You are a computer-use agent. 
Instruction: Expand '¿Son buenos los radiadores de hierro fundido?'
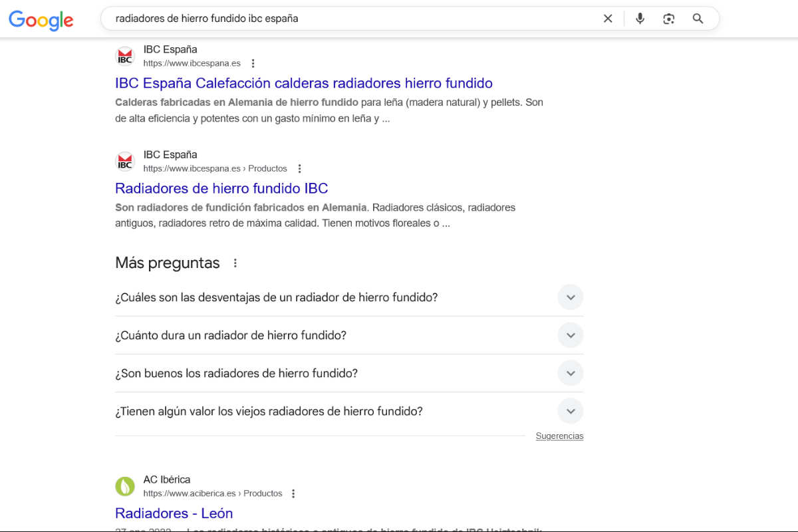(570, 373)
